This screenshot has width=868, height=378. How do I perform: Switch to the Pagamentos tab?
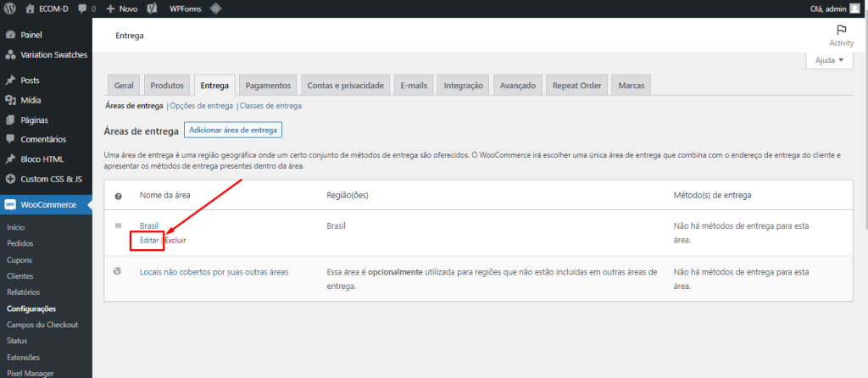(268, 86)
